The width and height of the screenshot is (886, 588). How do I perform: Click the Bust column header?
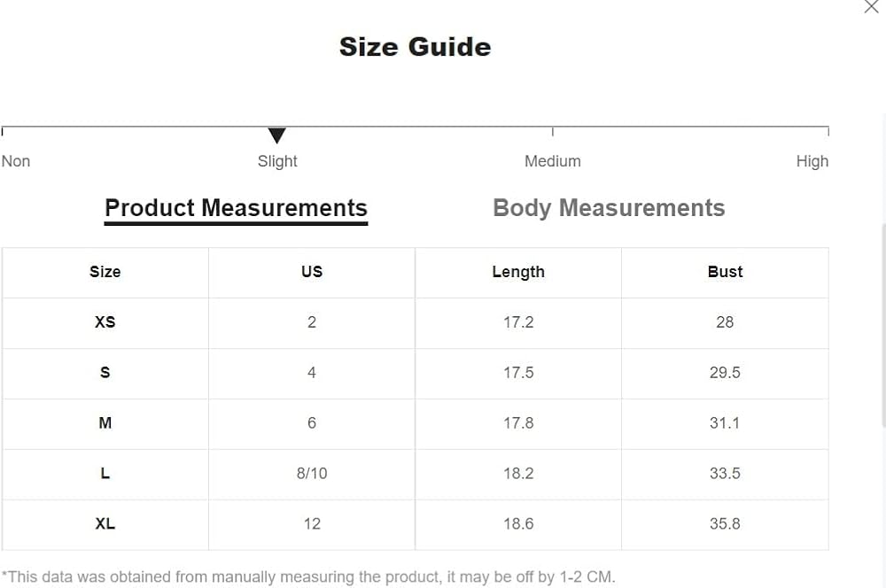click(x=725, y=272)
